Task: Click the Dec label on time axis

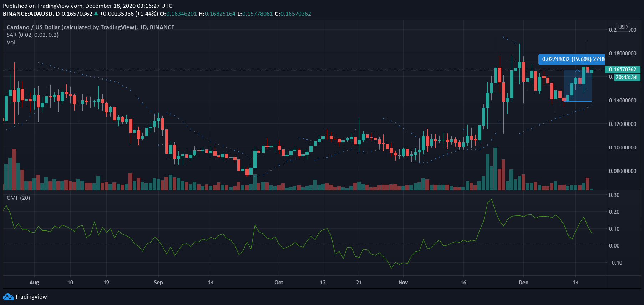Action: tap(523, 283)
